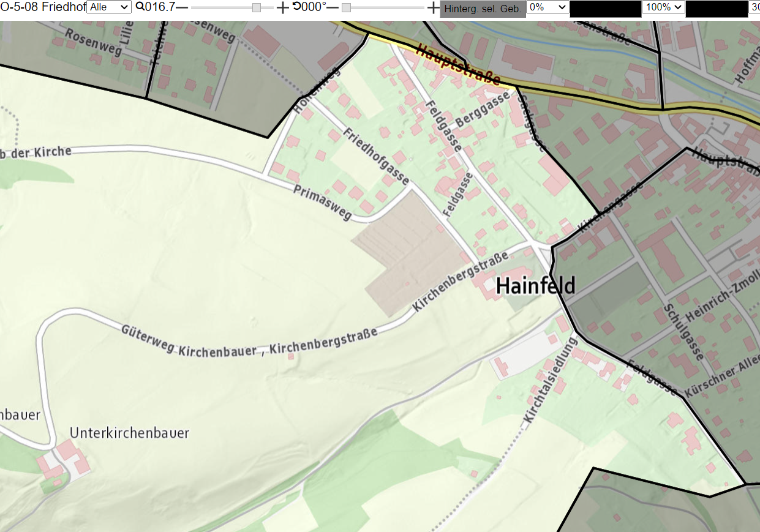760x532 pixels.
Task: Open the 100% dropdown
Action: [663, 7]
